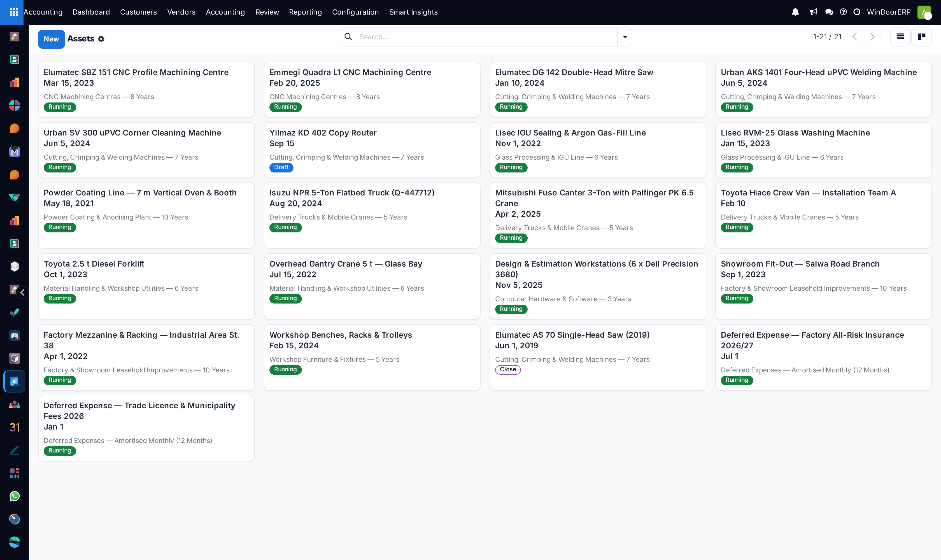This screenshot has height=560, width=941.
Task: Open Design & Estimation Workstations card
Action: tap(598, 286)
